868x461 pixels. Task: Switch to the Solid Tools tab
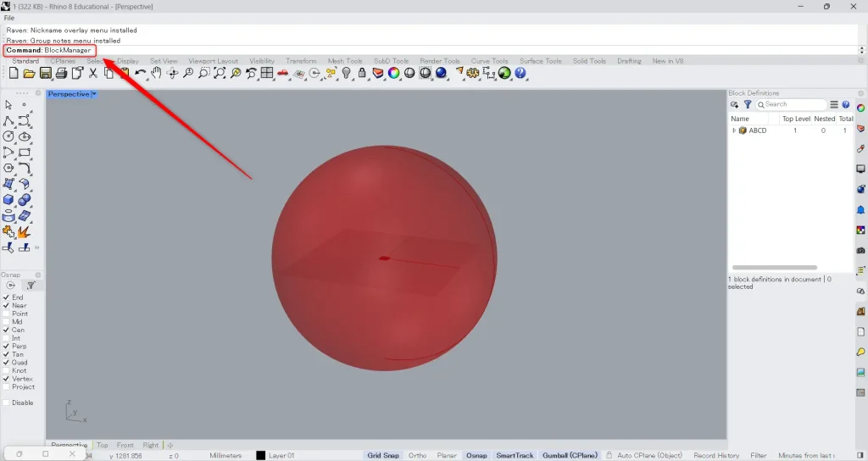coord(589,61)
